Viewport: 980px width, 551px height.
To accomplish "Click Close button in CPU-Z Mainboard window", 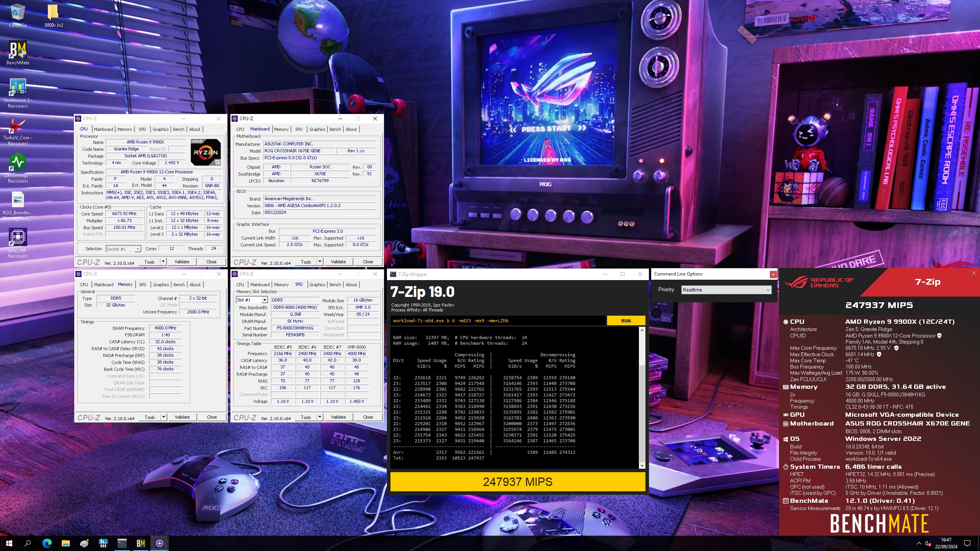I will pyautogui.click(x=368, y=262).
